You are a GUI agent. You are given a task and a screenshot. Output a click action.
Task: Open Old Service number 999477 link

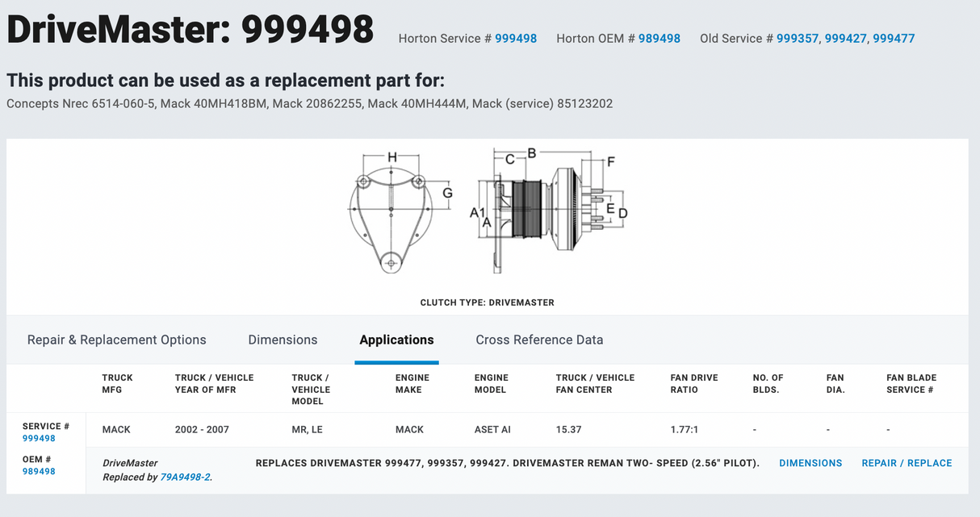[x=894, y=39]
